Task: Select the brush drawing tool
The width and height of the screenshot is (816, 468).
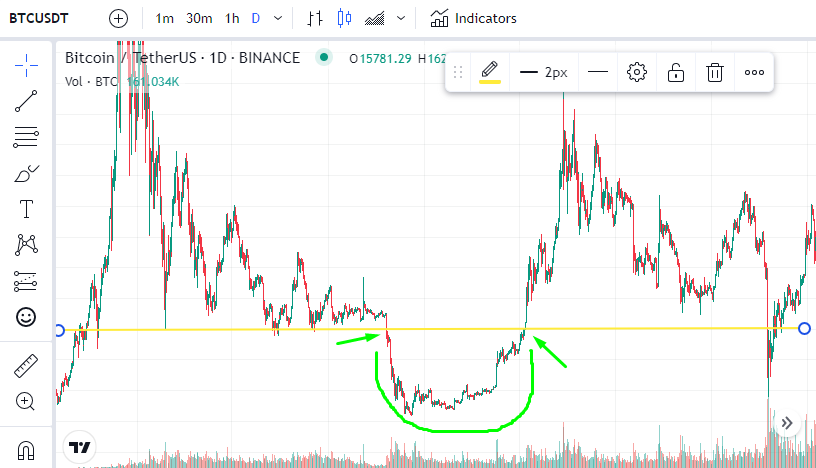Action: 26,173
